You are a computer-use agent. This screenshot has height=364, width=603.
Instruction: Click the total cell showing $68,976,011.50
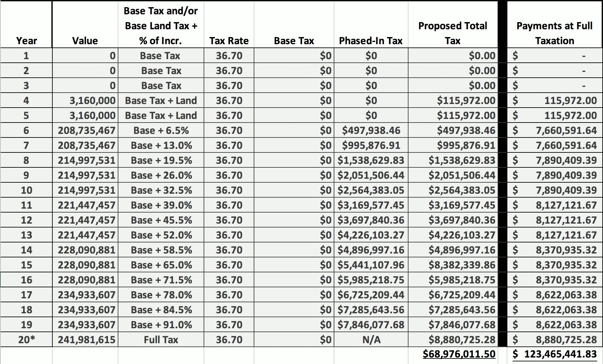pos(459,354)
